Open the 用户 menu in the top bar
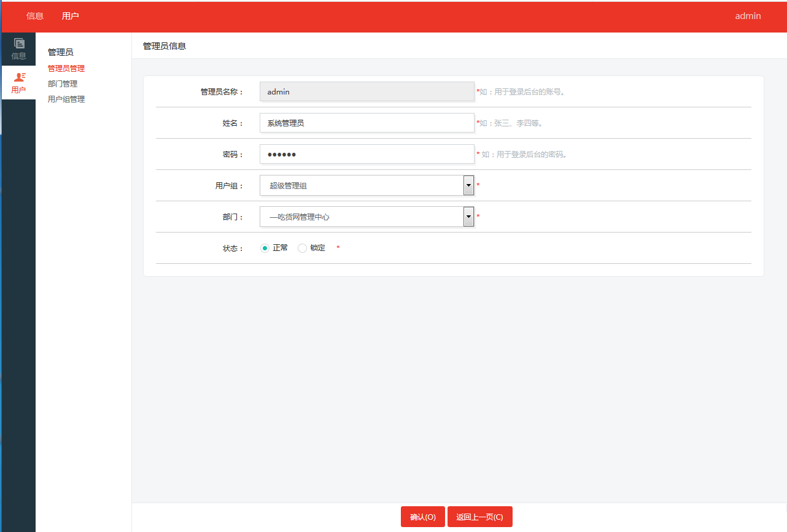 [70, 16]
